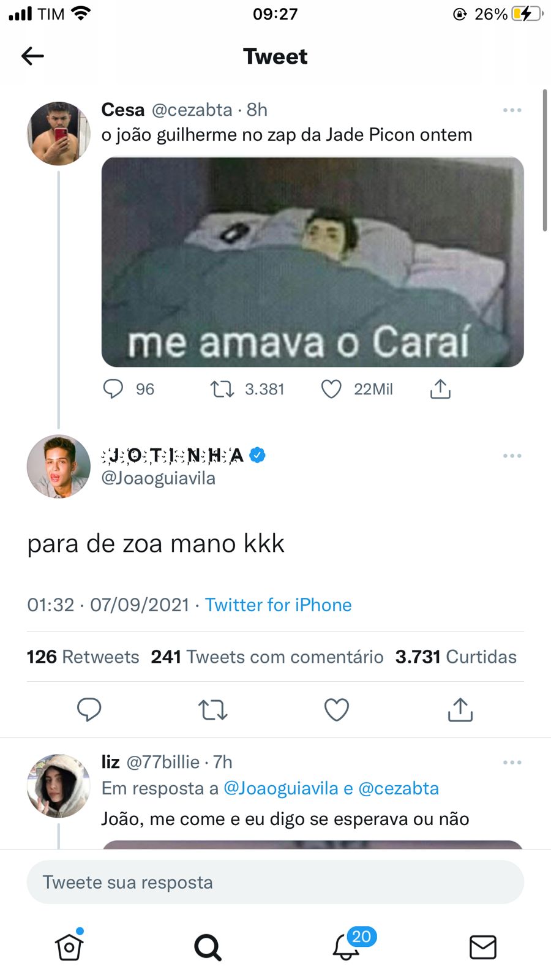The image size is (551, 980).
Task: Share Cesa's tweet
Action: [x=440, y=389]
